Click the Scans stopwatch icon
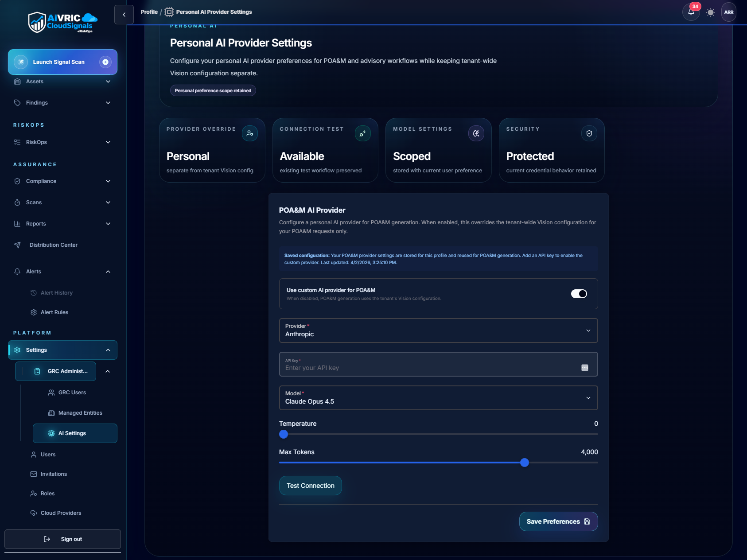The width and height of the screenshot is (747, 560). tap(17, 202)
